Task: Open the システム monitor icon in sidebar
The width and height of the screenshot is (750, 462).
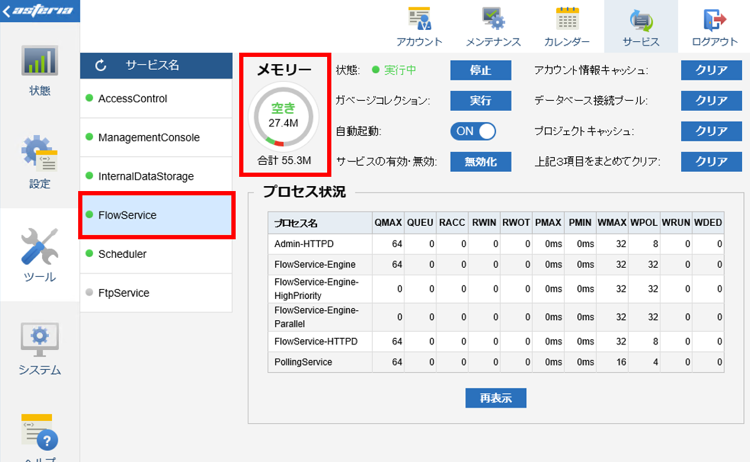Action: click(x=40, y=340)
